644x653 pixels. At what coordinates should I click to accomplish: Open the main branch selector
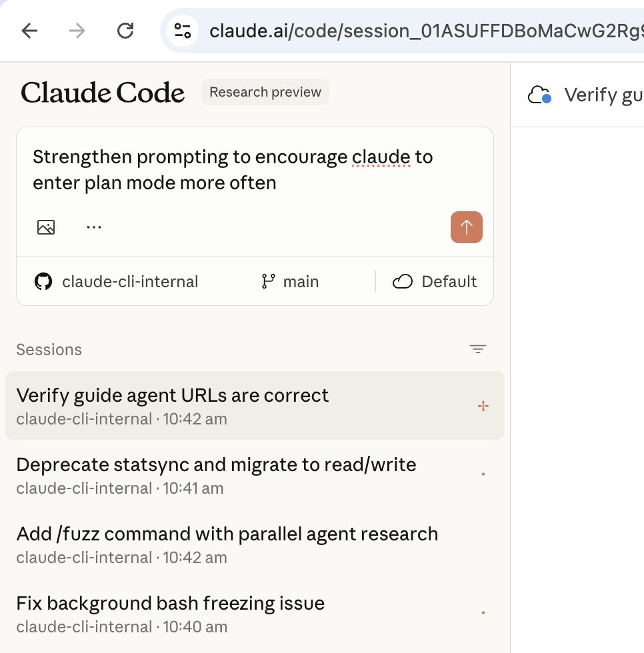coord(301,281)
